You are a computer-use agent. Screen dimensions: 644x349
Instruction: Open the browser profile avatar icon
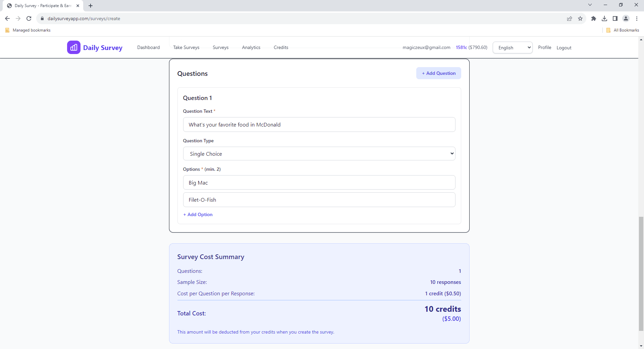626,18
